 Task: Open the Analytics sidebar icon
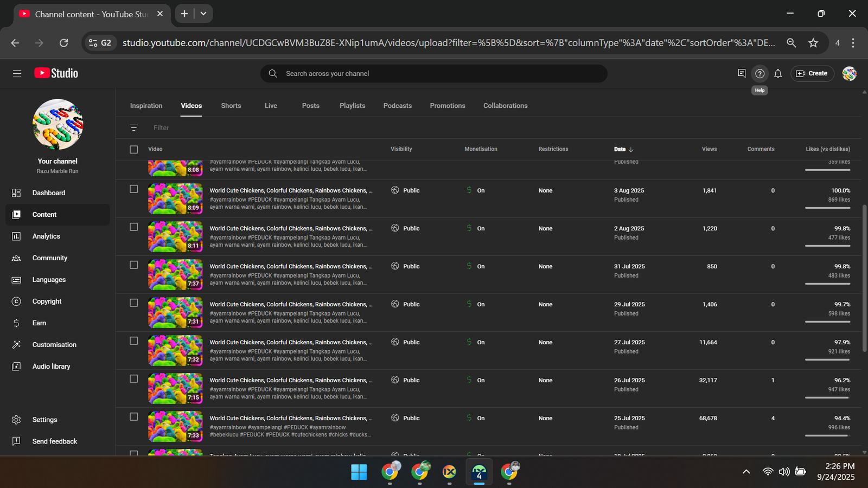point(16,236)
